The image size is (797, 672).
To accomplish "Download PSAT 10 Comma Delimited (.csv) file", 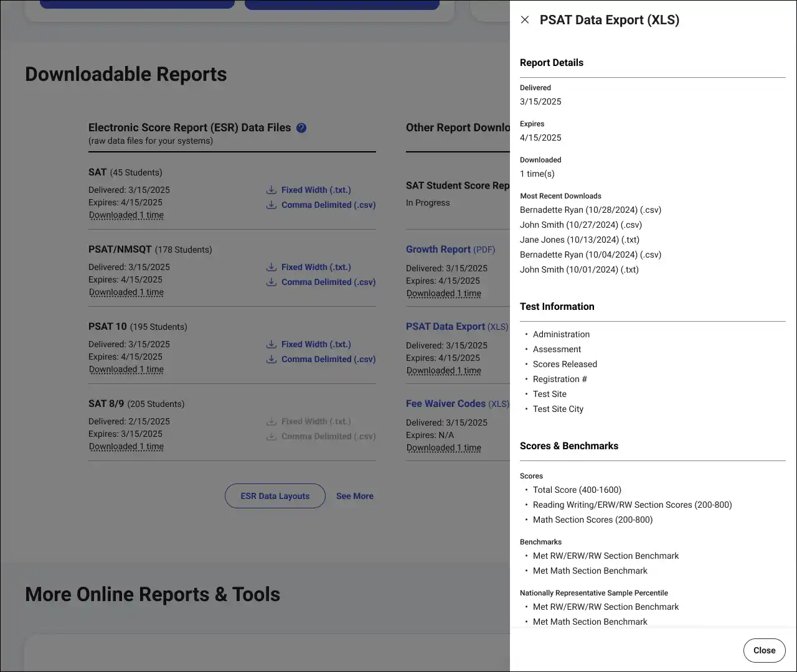I will click(328, 359).
